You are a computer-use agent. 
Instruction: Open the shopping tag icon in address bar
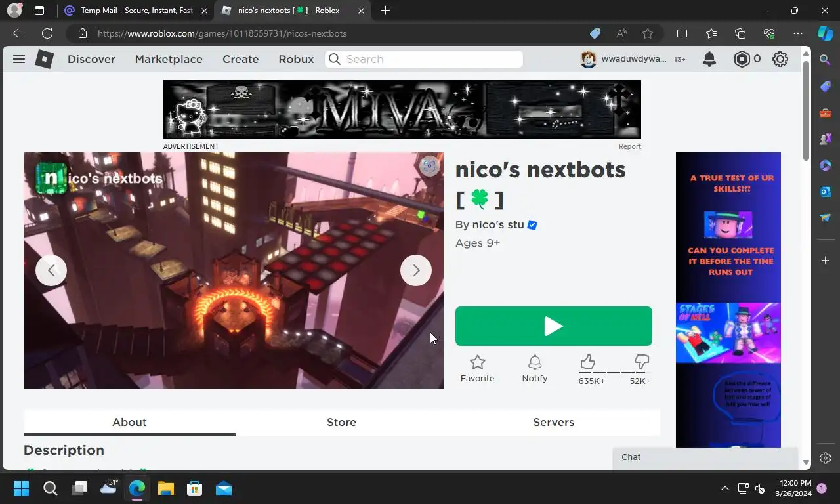click(x=595, y=33)
